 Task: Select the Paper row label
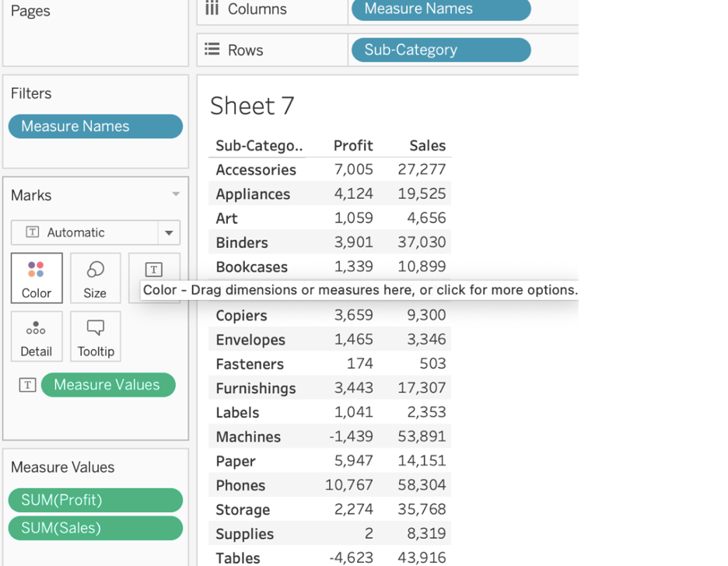236,461
